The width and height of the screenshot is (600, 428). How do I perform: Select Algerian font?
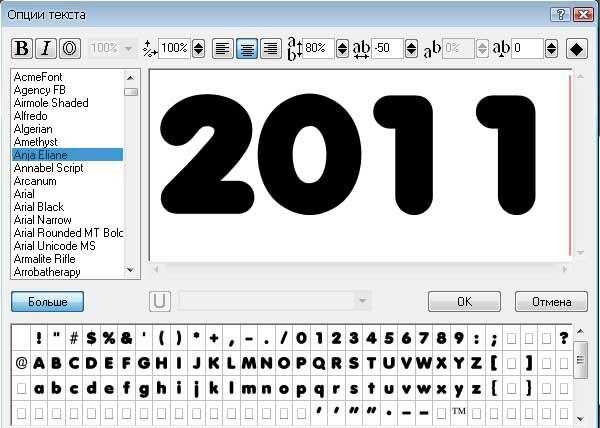(x=33, y=129)
